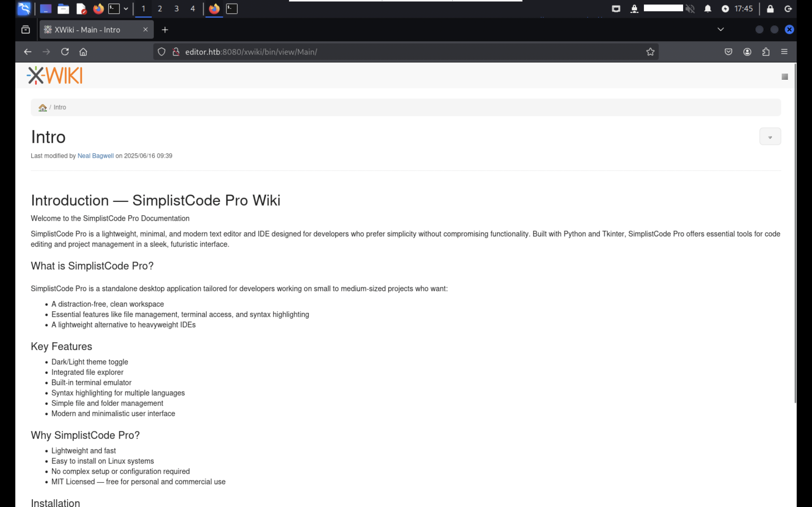Screen dimensions: 812x507
Task: Click the insecure connection padlock icon
Action: point(176,52)
